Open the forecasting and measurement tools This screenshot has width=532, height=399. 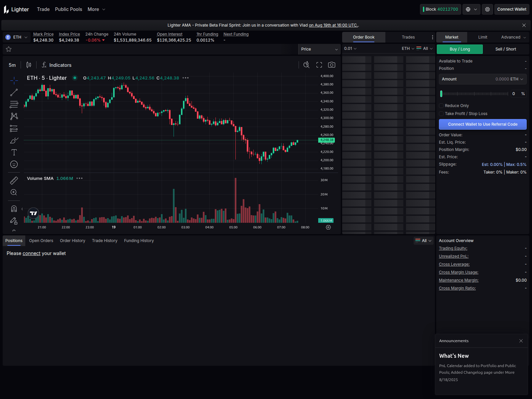14,128
